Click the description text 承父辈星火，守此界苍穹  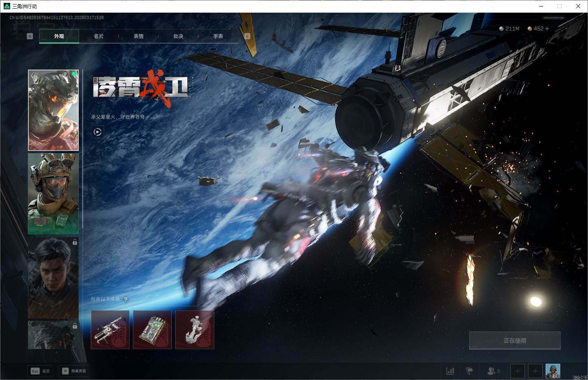(x=118, y=117)
